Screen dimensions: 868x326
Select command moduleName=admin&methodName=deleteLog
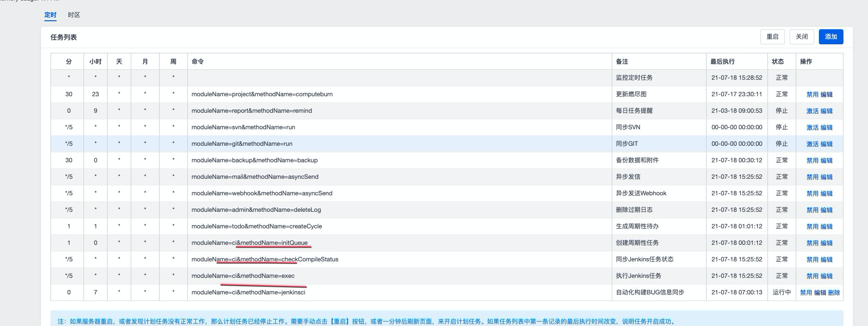click(256, 210)
